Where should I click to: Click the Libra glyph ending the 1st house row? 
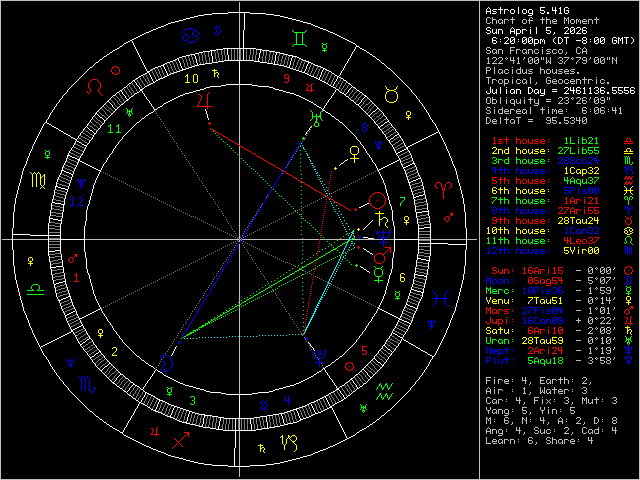click(x=629, y=141)
